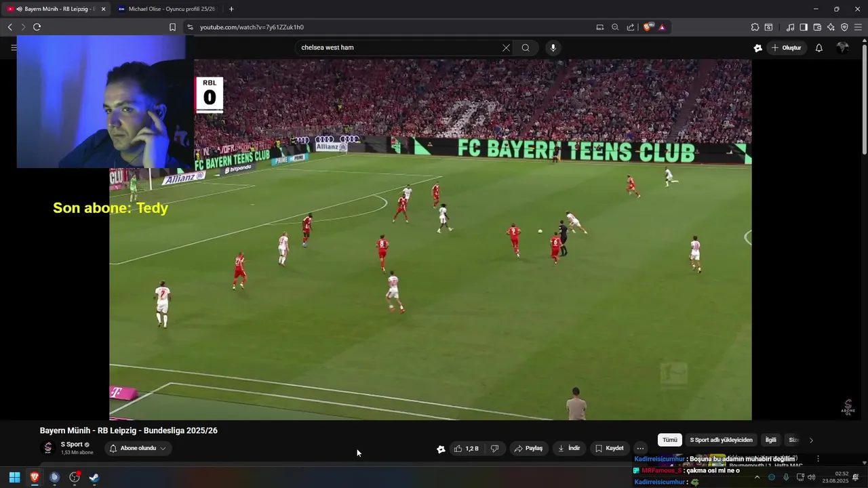
Task: Open YouTube notifications bell
Action: pos(819,47)
